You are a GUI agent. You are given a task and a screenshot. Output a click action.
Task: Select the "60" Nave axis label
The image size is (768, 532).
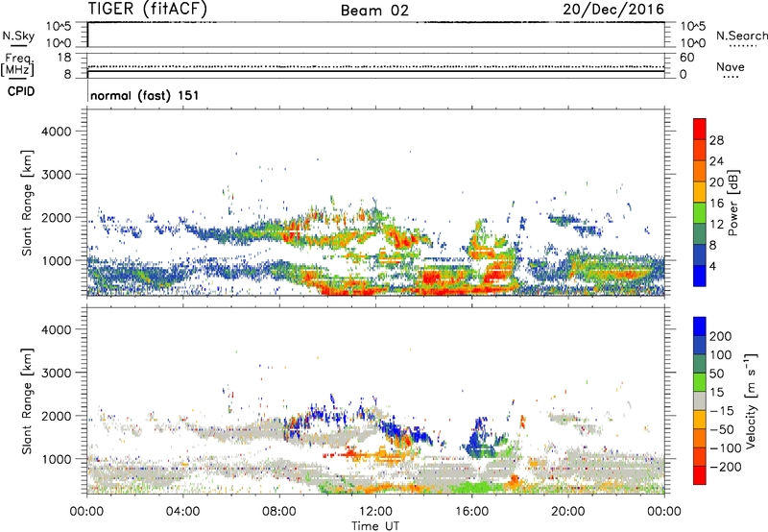tap(686, 58)
